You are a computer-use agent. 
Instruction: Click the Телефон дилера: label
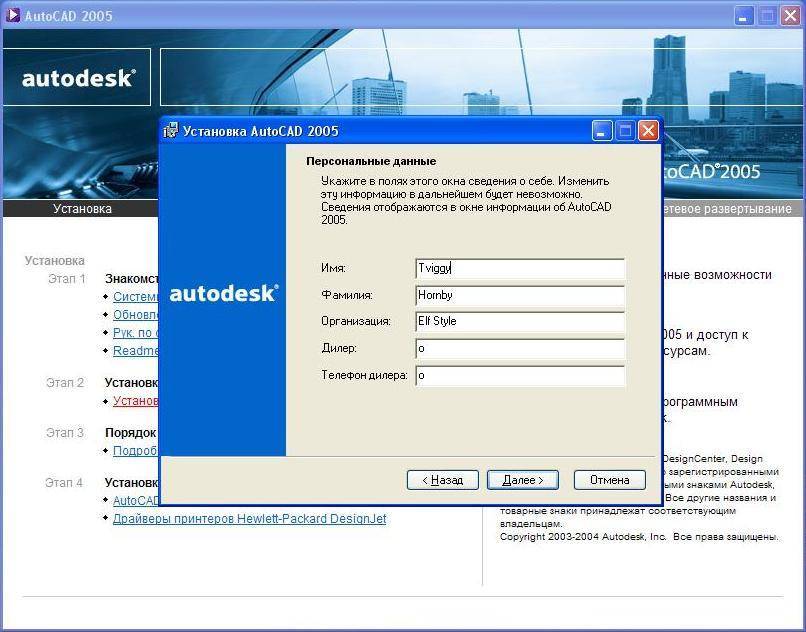coord(364,375)
